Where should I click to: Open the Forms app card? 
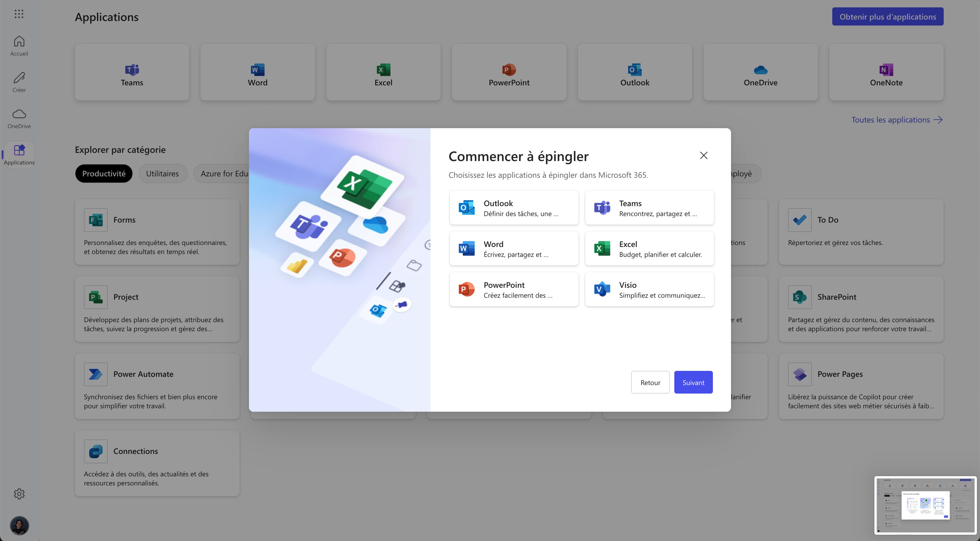tap(157, 232)
